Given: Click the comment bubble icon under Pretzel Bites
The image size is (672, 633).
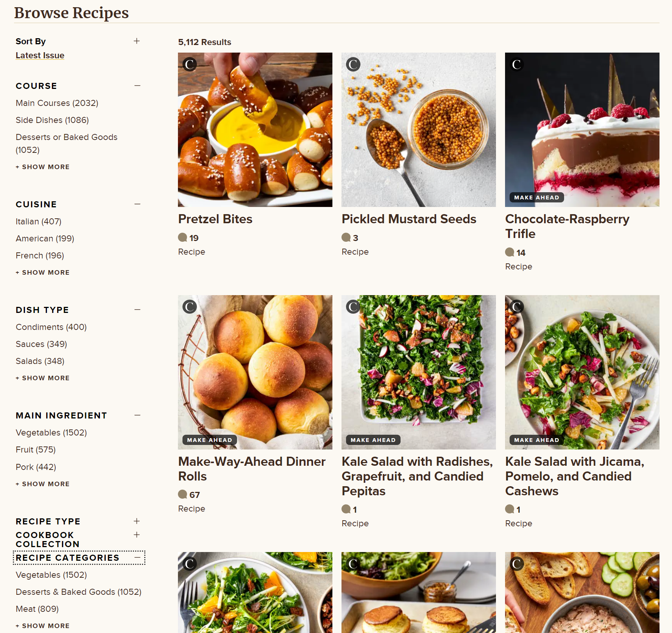Looking at the screenshot, I should (x=182, y=238).
